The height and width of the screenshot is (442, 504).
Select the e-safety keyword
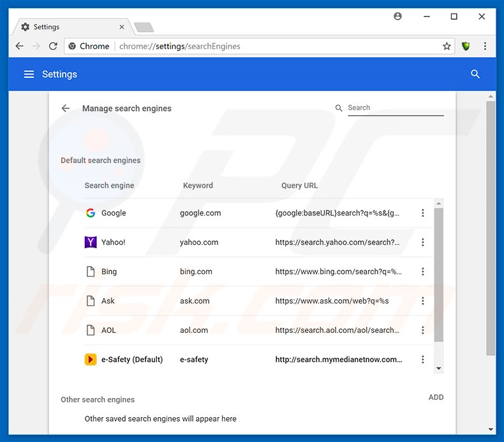coord(194,359)
